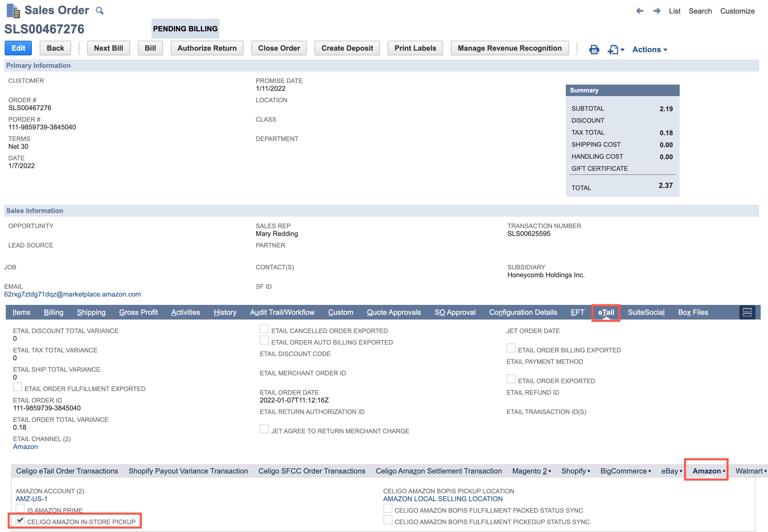The width and height of the screenshot is (768, 532).
Task: Uncheck CELIGO AMAZON IN-STORE PICKUP checkbox
Action: (x=20, y=520)
